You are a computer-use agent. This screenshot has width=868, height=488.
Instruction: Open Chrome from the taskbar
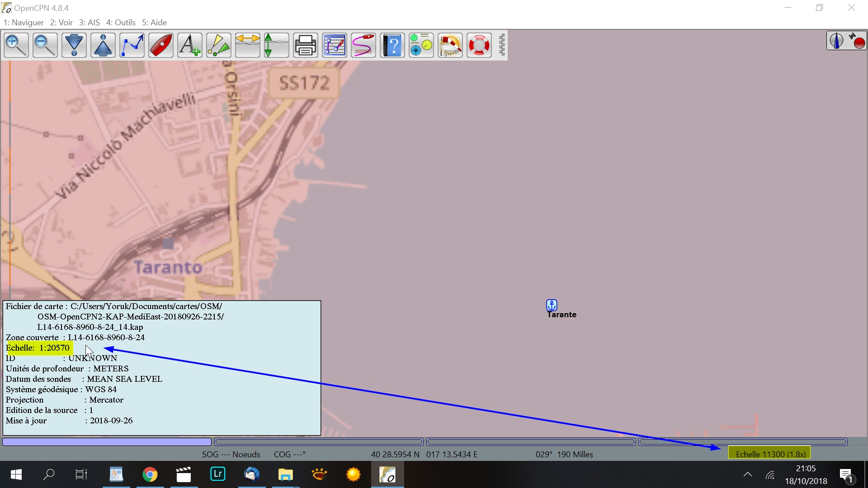(x=150, y=474)
